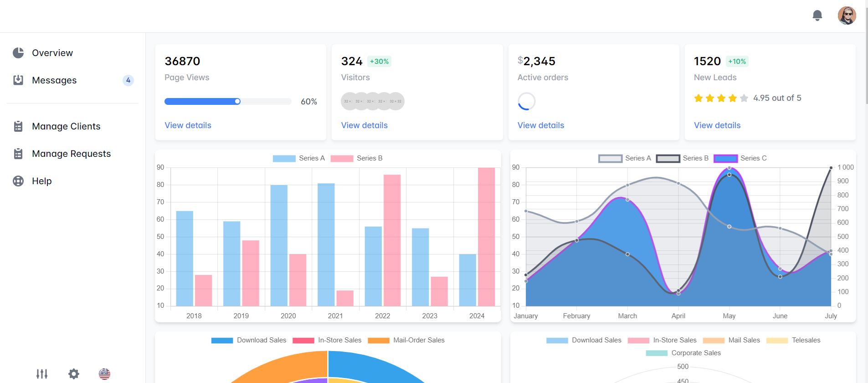Image resolution: width=868 pixels, height=383 pixels.
Task: Click the 36870 page views value
Action: click(182, 61)
